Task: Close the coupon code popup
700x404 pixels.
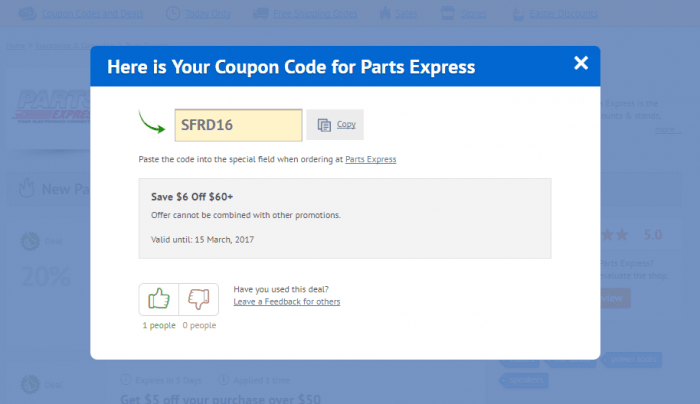Action: pos(581,63)
